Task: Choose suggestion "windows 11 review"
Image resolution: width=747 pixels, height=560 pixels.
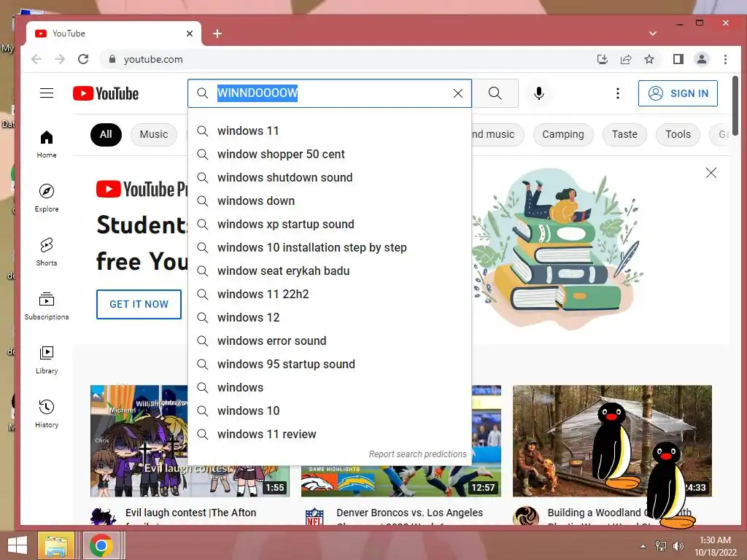Action: [330, 435]
